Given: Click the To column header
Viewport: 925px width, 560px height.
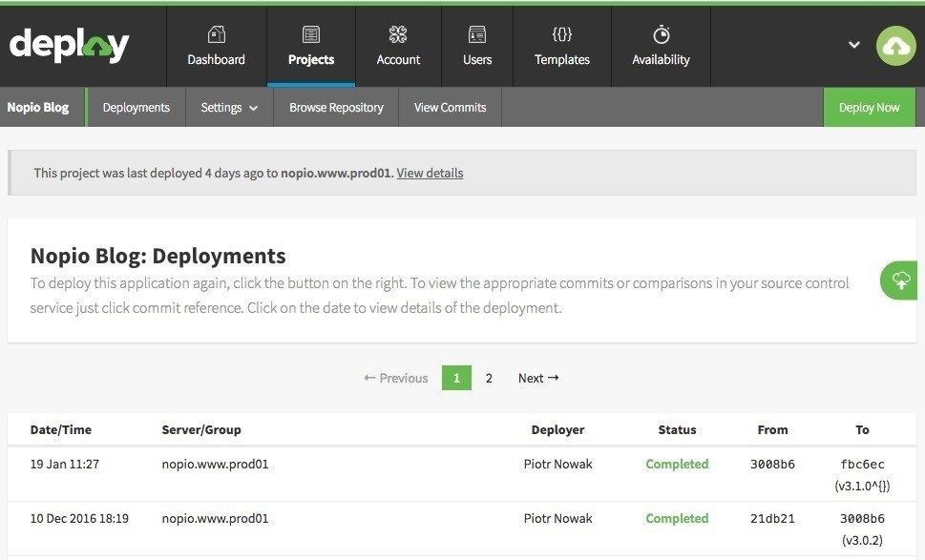Looking at the screenshot, I should tap(862, 429).
